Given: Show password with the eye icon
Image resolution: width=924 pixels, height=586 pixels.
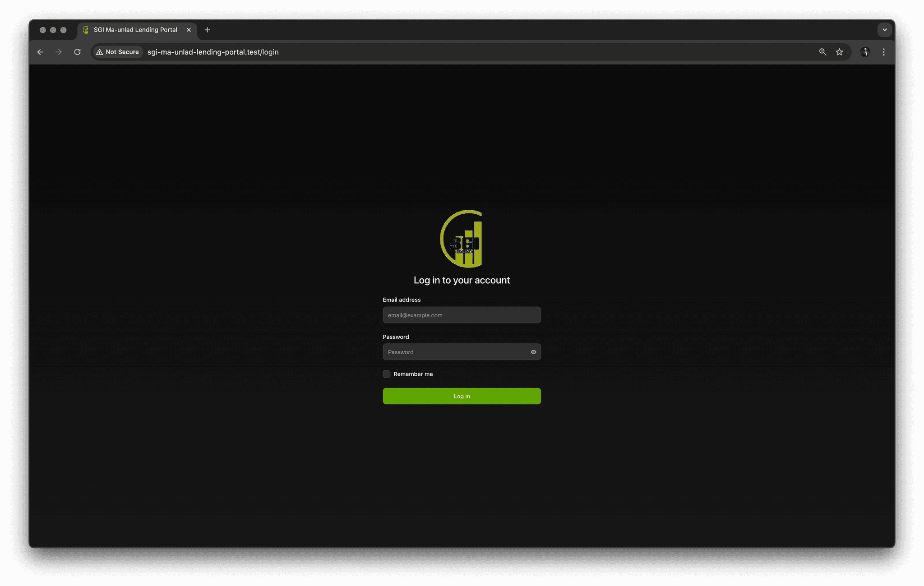Looking at the screenshot, I should tap(533, 352).
